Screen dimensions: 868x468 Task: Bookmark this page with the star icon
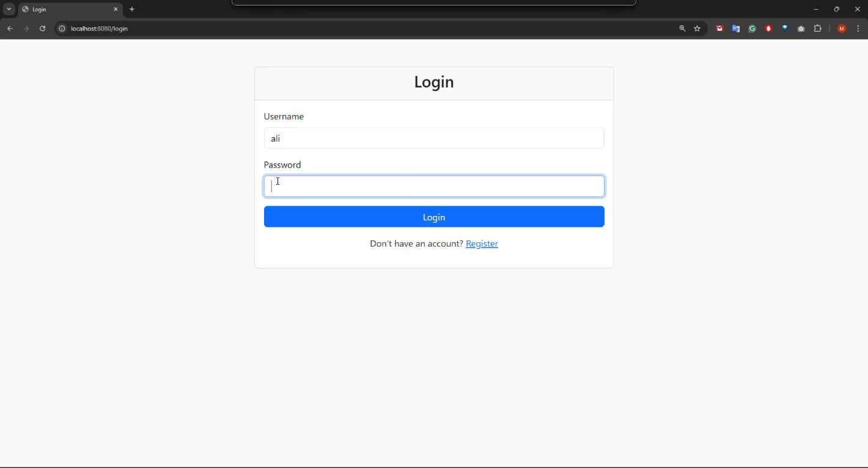pyautogui.click(x=697, y=29)
